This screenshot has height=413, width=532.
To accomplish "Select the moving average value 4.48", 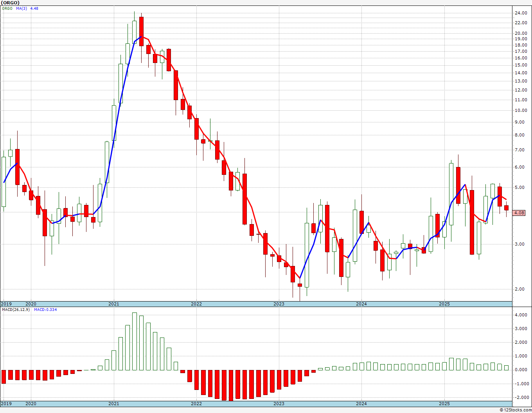I will click(x=34, y=8).
